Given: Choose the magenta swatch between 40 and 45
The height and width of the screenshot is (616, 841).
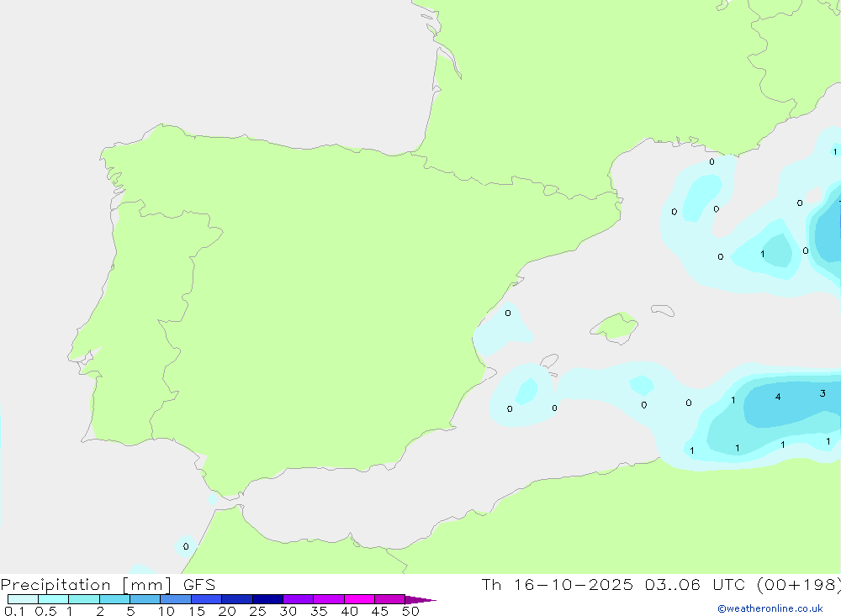Looking at the screenshot, I should click(x=359, y=599).
